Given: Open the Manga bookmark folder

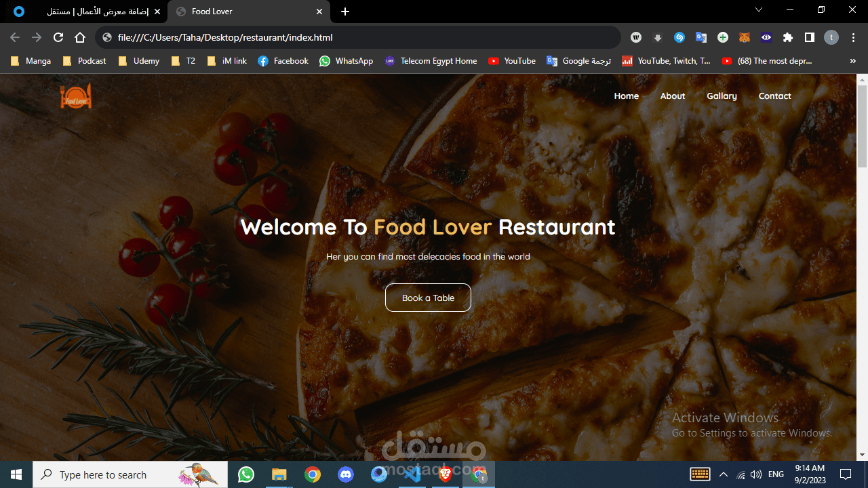Looking at the screenshot, I should click(x=31, y=61).
